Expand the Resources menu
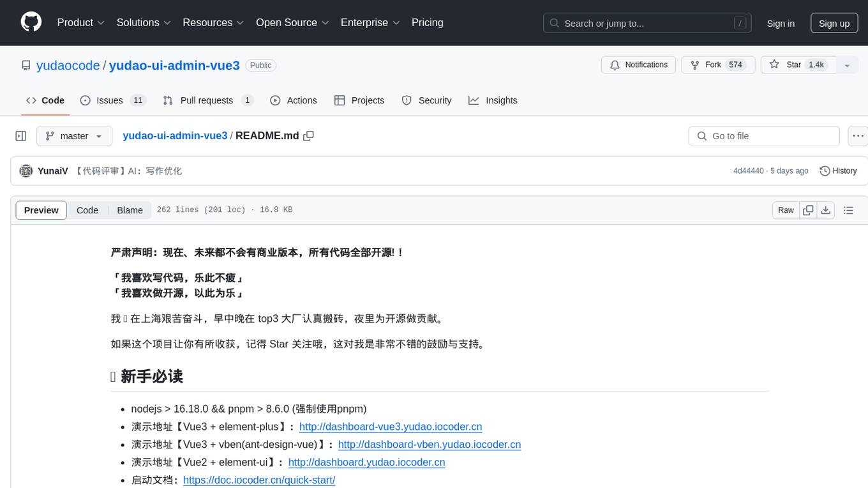The image size is (868, 488). [x=213, y=22]
